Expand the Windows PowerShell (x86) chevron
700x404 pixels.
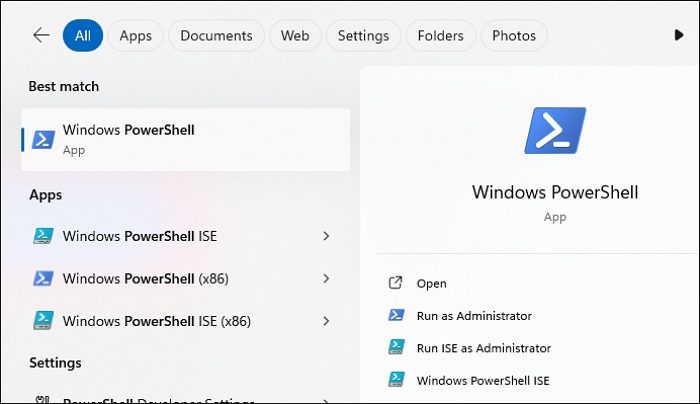click(x=326, y=278)
